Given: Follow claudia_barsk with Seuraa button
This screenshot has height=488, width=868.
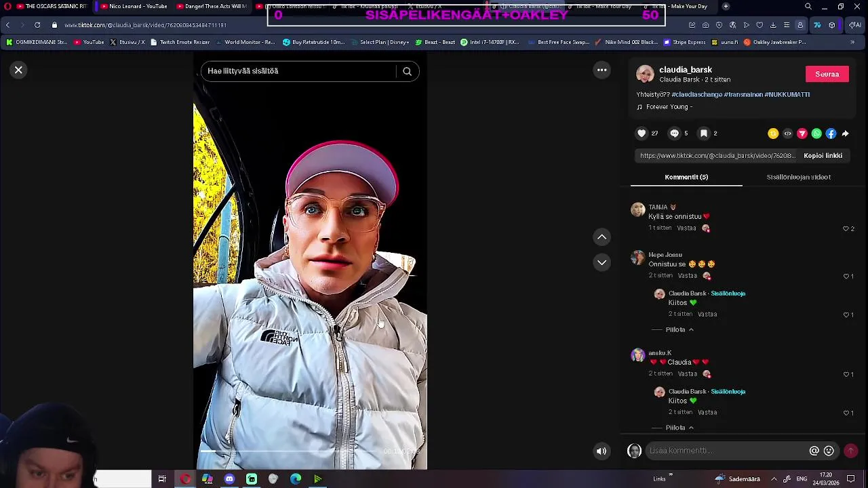Looking at the screenshot, I should click(x=827, y=74).
